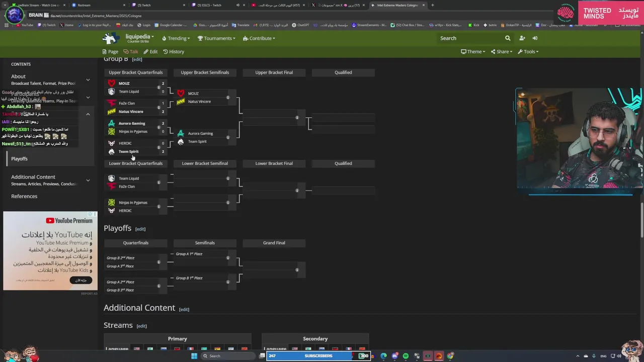
Task: Click edit link next to Additional Content
Action: click(184, 309)
